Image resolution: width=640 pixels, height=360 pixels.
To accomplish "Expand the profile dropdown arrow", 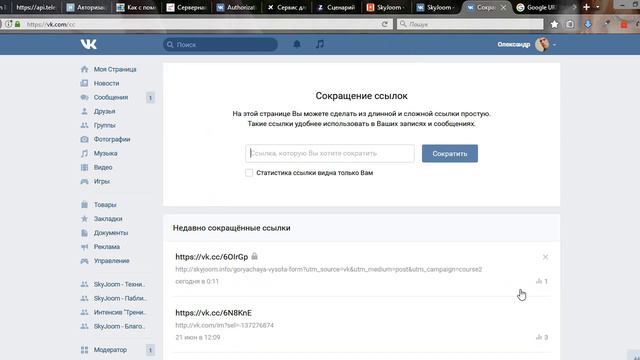I will click(554, 45).
